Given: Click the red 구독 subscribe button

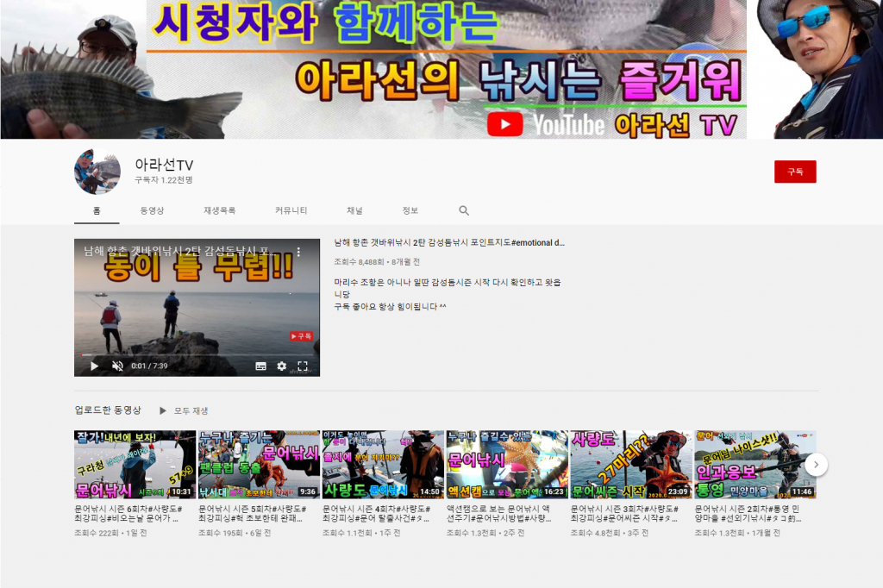Looking at the screenshot, I should [794, 172].
